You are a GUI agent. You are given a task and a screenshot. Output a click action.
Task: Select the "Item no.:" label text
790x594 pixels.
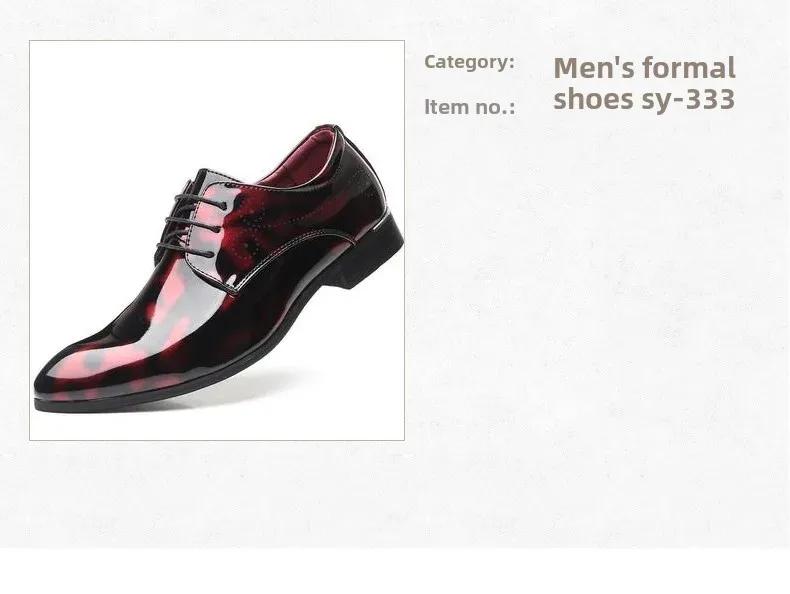tap(470, 107)
